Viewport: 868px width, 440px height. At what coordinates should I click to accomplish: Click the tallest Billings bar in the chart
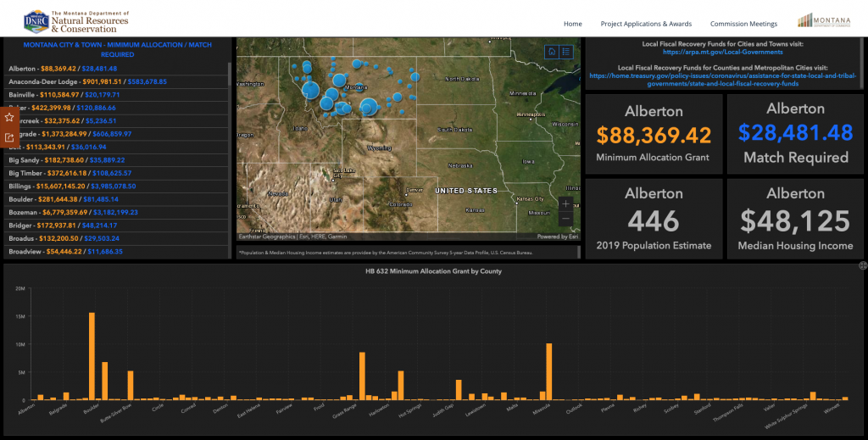pyautogui.click(x=92, y=356)
